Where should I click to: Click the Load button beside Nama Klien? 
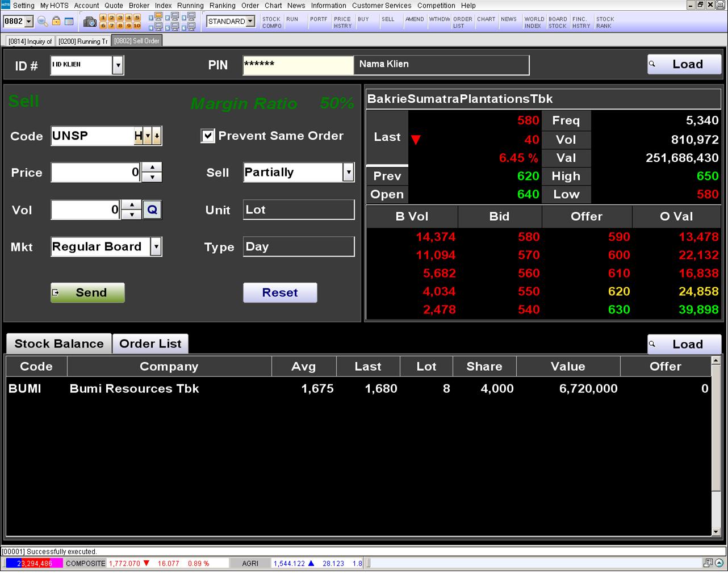(x=684, y=64)
